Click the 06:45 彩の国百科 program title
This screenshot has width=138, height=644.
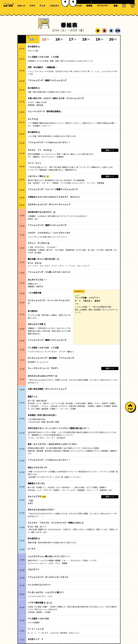click(33, 132)
